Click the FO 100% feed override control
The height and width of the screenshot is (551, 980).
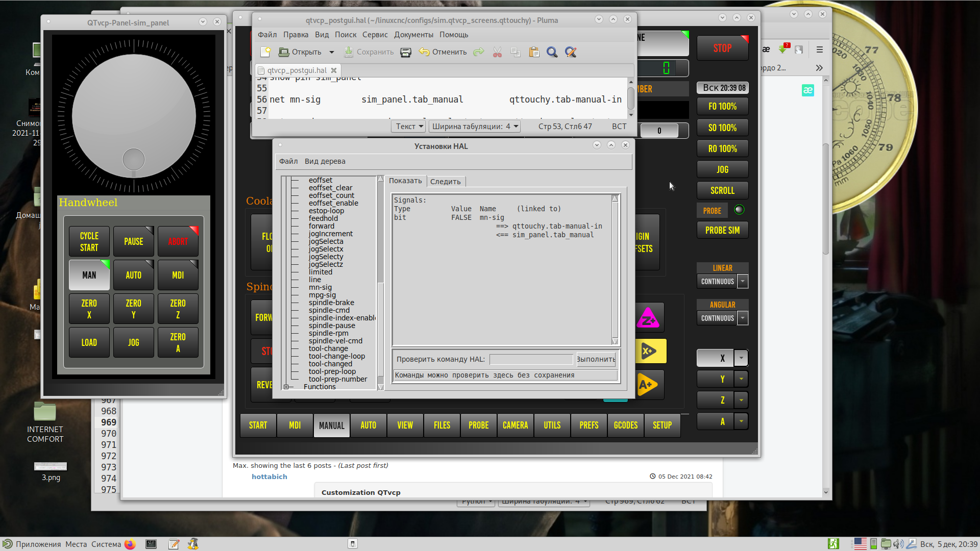pyautogui.click(x=723, y=106)
